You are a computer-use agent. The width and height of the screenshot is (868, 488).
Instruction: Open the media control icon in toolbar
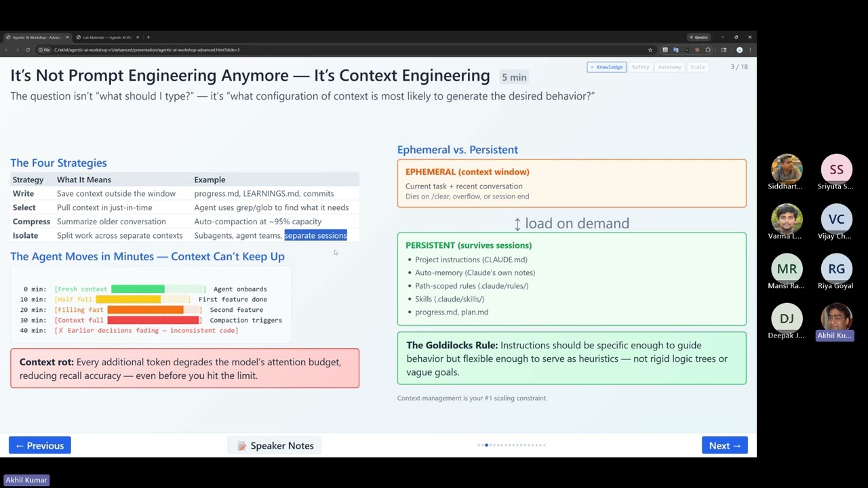point(724,50)
